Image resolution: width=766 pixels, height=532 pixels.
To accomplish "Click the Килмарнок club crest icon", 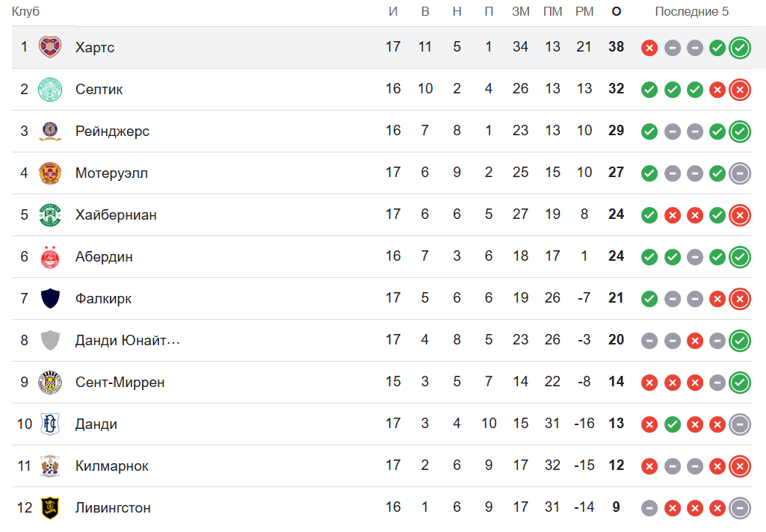I will pyautogui.click(x=50, y=466).
